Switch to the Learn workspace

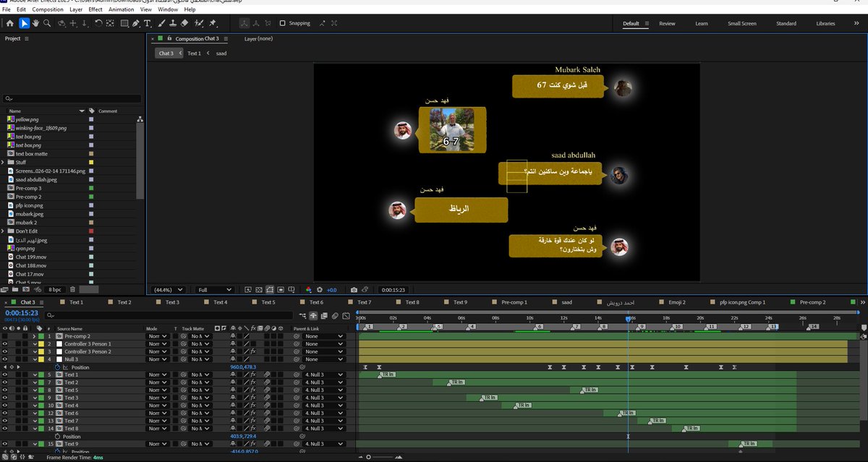[x=702, y=23]
